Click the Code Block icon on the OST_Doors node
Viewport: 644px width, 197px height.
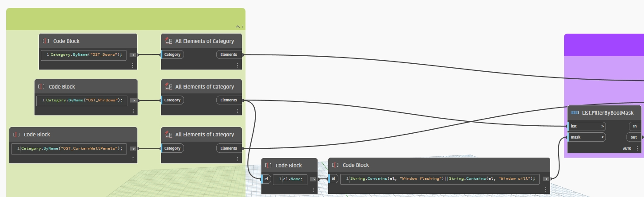[x=46, y=41]
